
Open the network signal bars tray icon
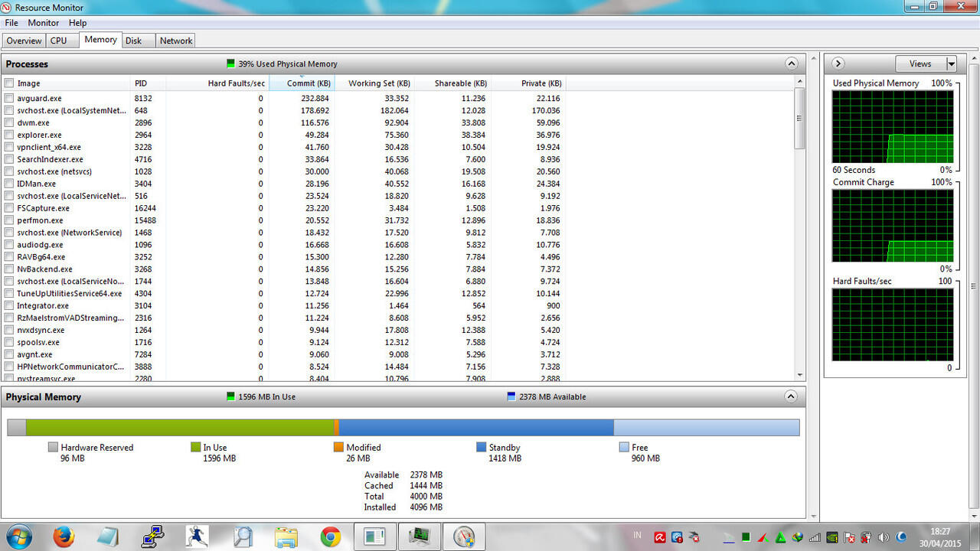click(x=815, y=537)
